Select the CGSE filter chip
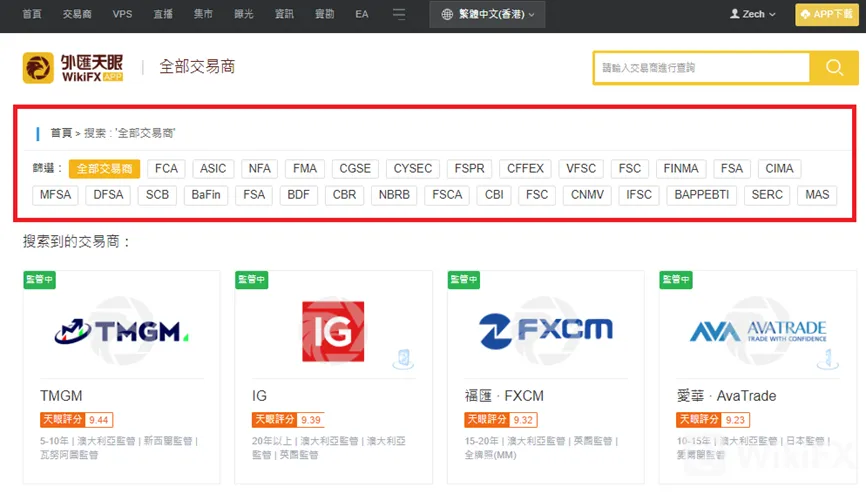Image resolution: width=866 pixels, height=494 pixels. 355,169
